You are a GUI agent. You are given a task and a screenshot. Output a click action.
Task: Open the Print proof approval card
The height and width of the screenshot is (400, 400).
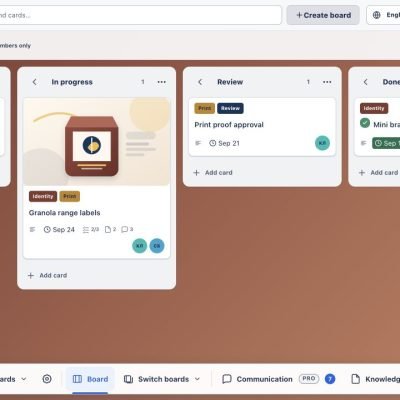coord(229,125)
